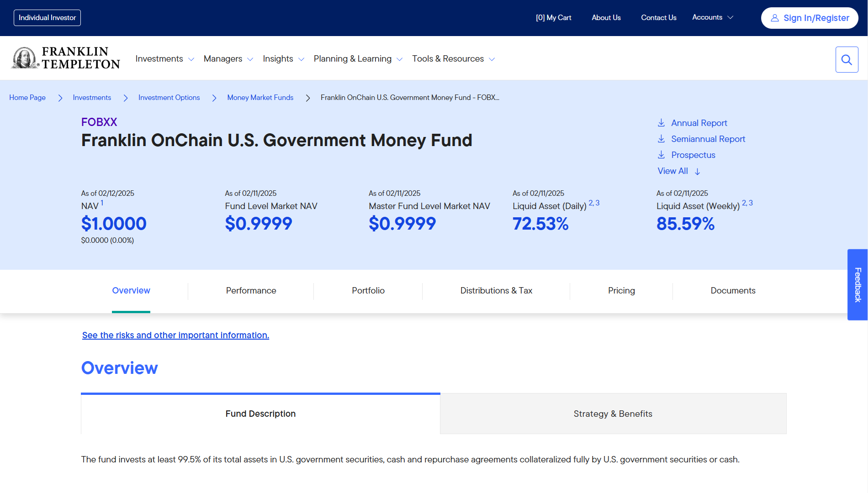Click the fund name heading

click(276, 141)
